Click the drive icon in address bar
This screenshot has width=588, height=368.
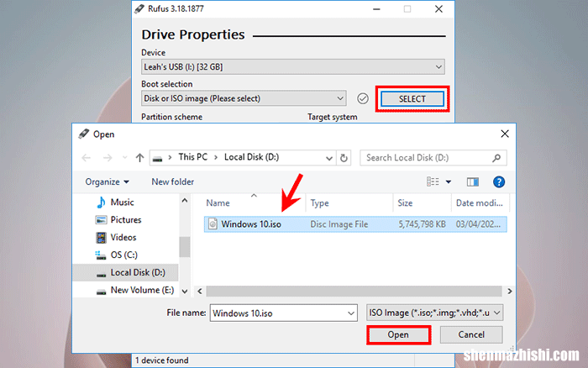click(x=158, y=159)
